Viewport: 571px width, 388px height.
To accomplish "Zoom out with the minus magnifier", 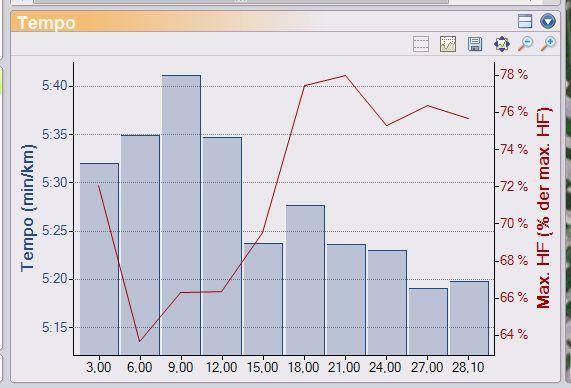I will [x=526, y=44].
